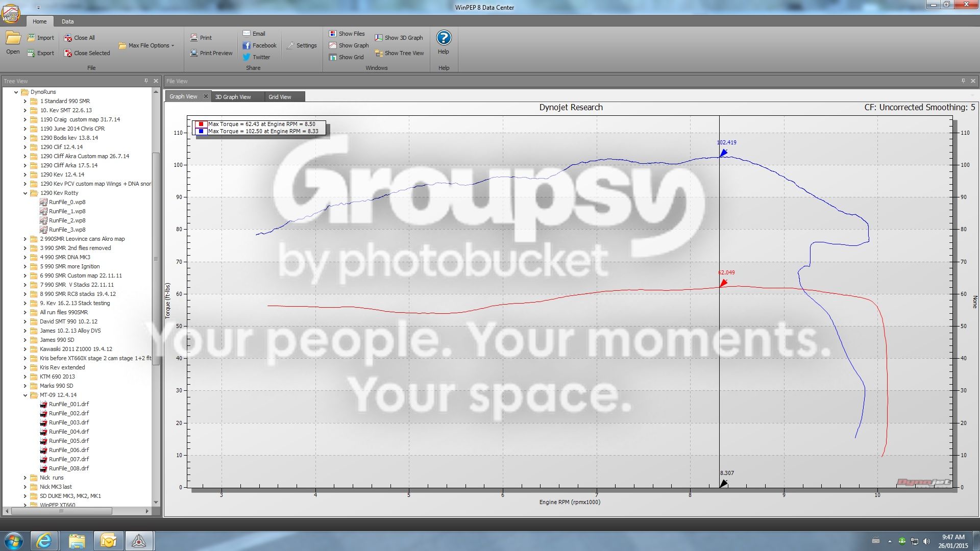Toggle the File View pin button
This screenshot has width=980, height=551.
pos(963,81)
